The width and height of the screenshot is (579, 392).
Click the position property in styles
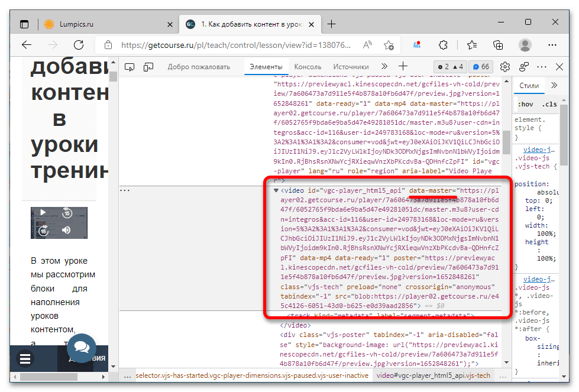click(532, 184)
